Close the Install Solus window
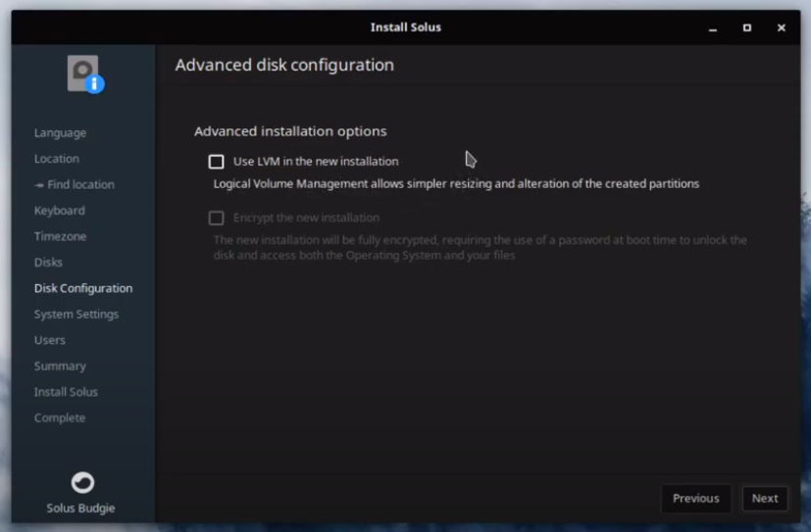 tap(781, 27)
